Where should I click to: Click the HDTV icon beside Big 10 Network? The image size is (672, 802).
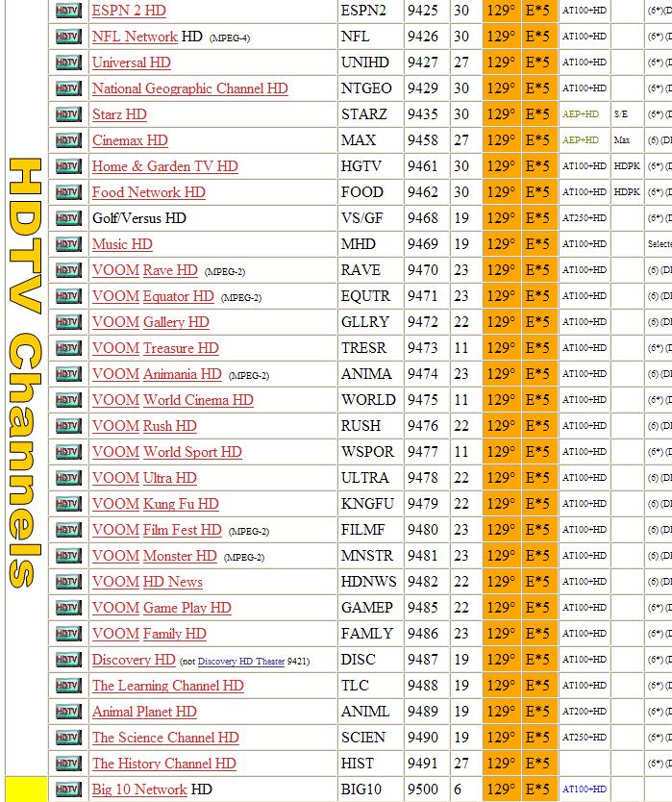click(x=67, y=789)
